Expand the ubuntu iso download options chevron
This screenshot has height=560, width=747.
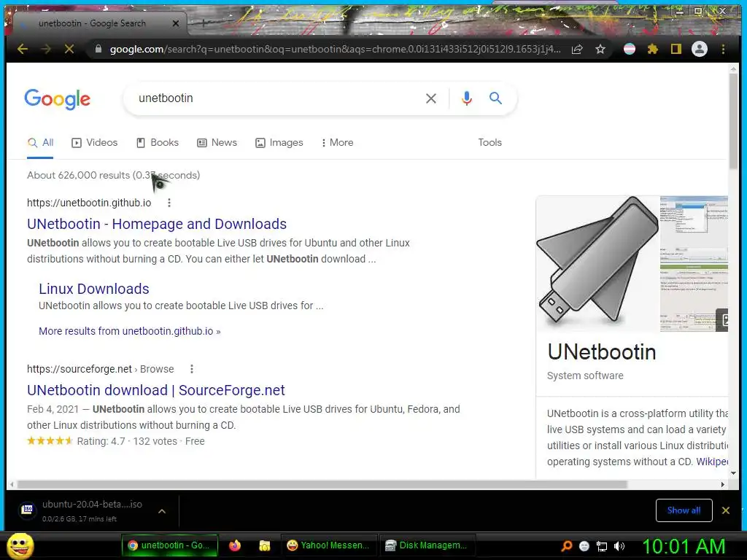coord(162,511)
